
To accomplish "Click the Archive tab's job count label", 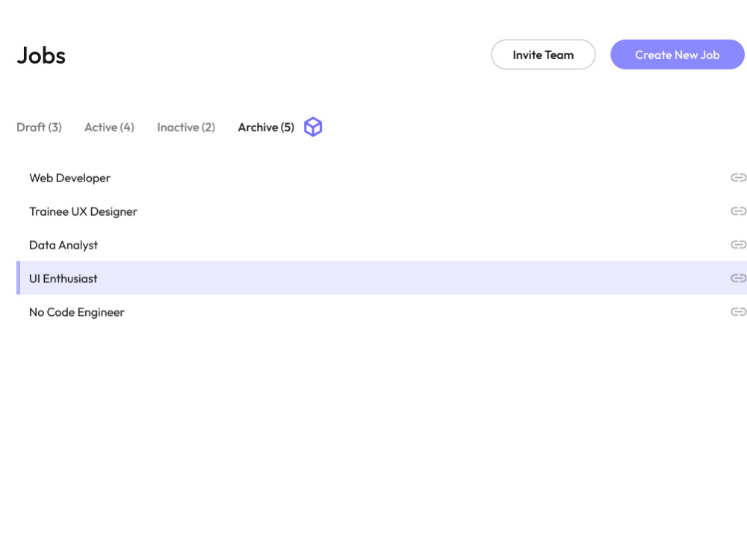I will [x=288, y=127].
